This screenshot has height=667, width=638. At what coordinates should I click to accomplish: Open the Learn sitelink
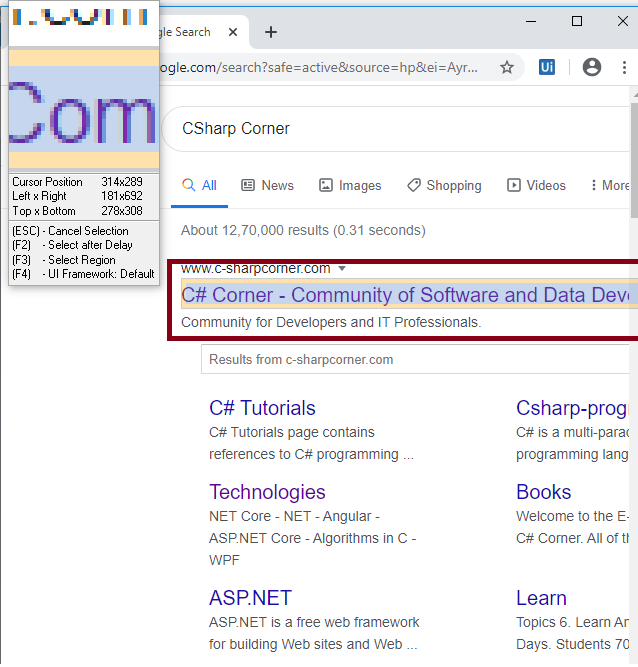click(541, 598)
